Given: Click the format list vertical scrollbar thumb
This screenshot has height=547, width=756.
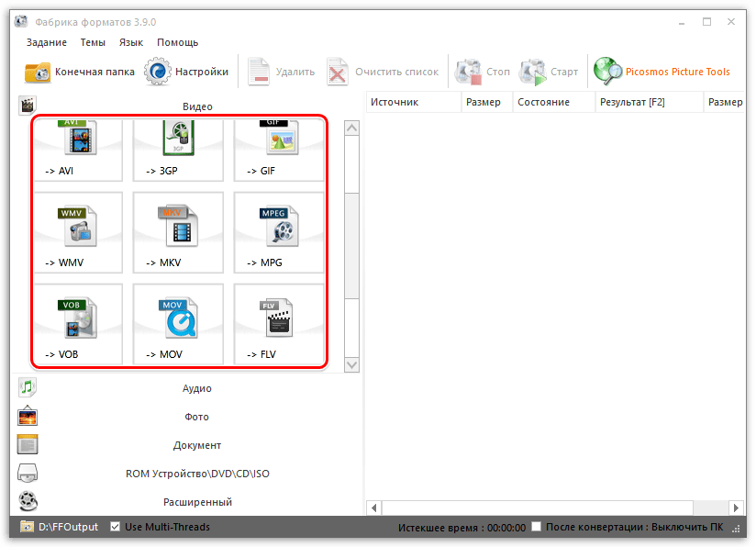Looking at the screenshot, I should tap(352, 246).
